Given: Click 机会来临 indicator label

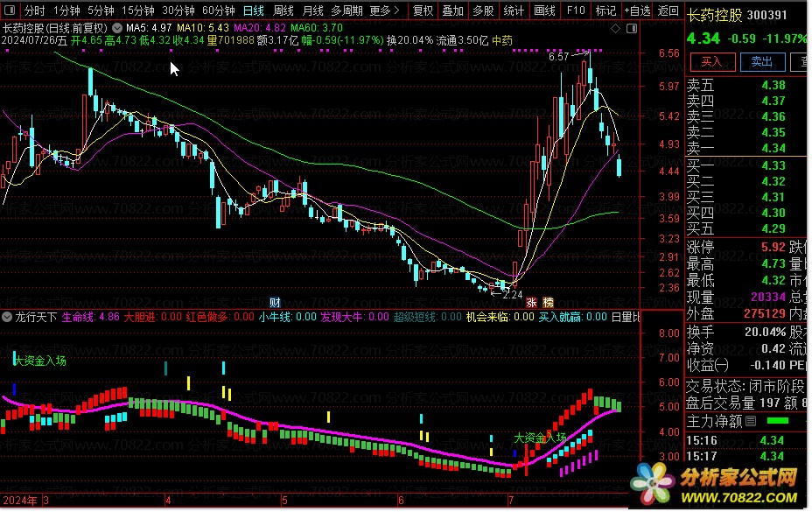Looking at the screenshot, I should (500, 317).
